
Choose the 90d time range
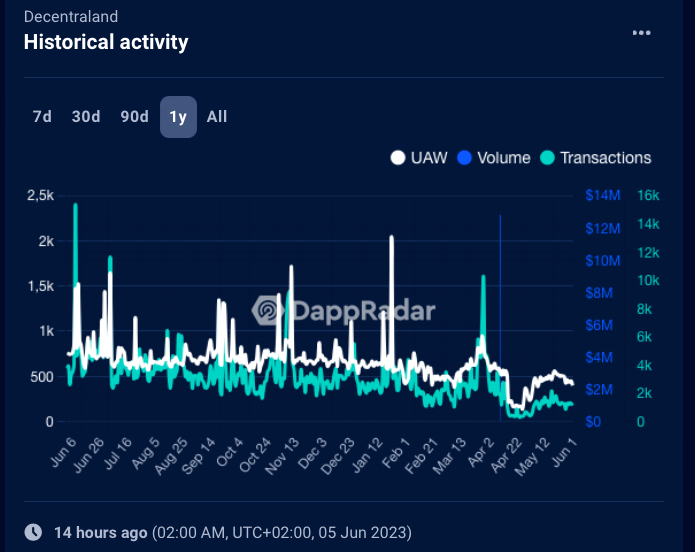pyautogui.click(x=134, y=117)
